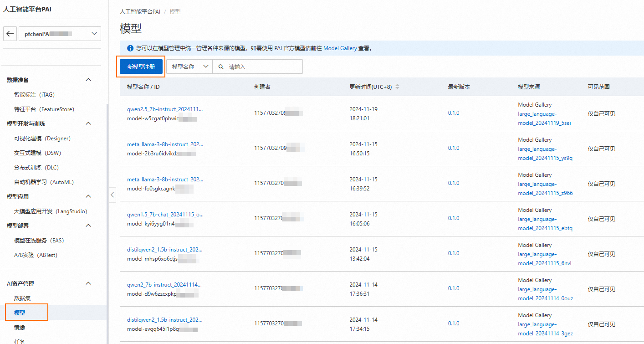Click the 模型名称 / ID column header

point(143,87)
